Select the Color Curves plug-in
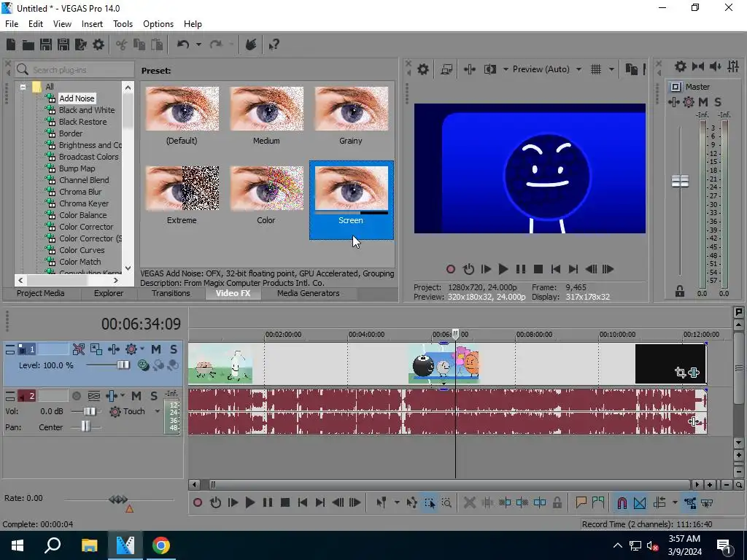 point(82,250)
